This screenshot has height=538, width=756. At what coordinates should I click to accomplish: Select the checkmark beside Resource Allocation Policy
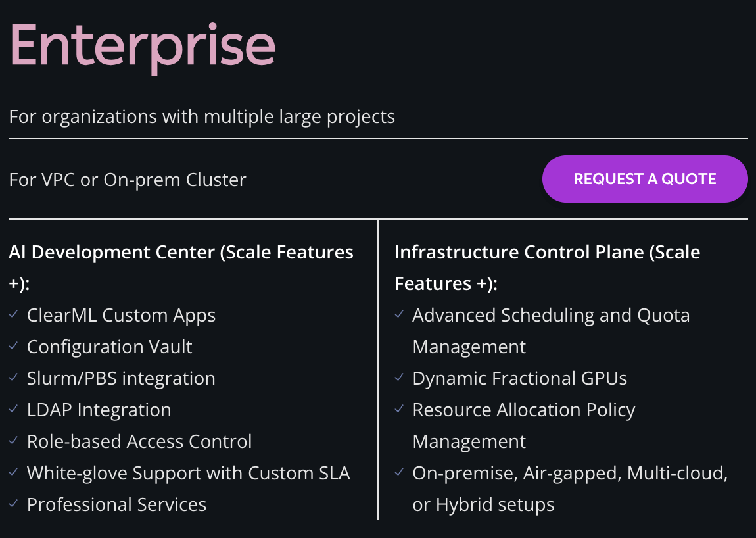[x=399, y=410]
